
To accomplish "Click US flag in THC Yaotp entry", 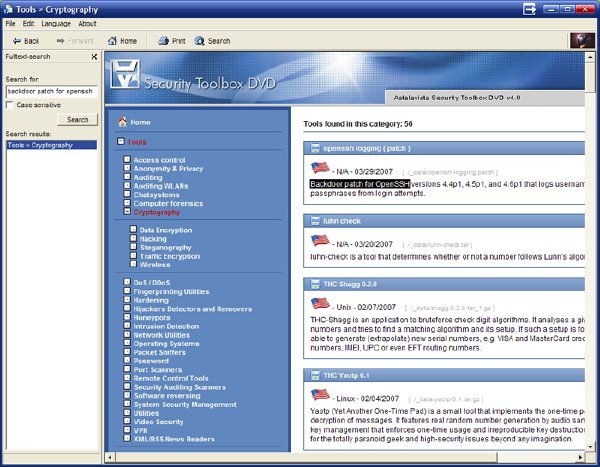I will tap(320, 395).
